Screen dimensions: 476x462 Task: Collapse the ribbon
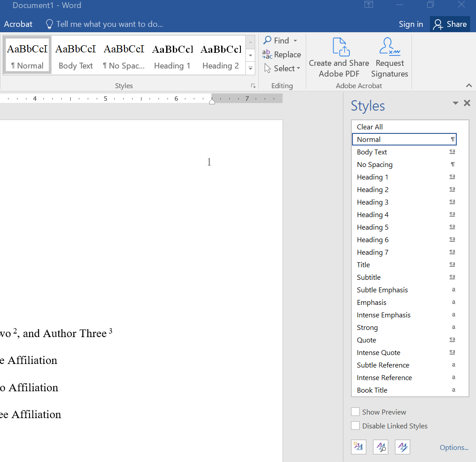click(469, 86)
